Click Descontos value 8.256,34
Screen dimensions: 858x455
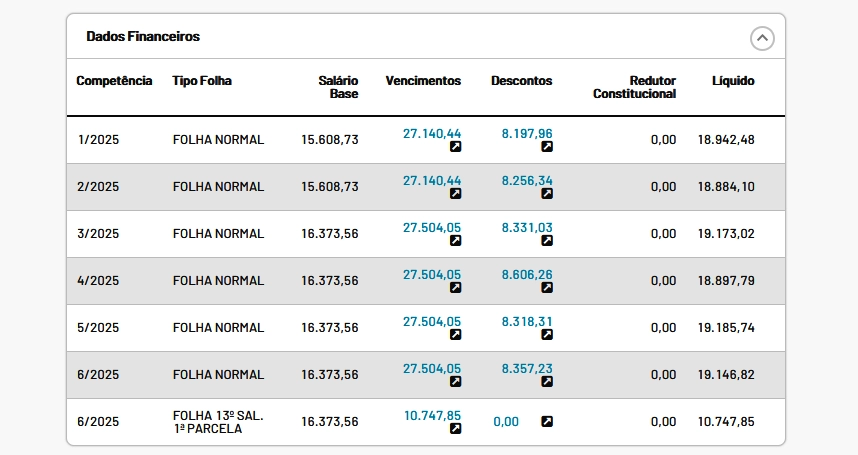tap(527, 180)
